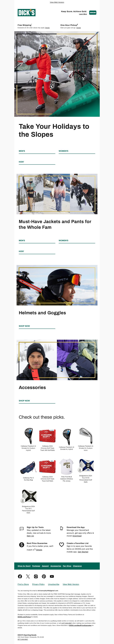114x644 pixels.
Task: Click the ScoreCard badge icon
Action: [93, 13]
